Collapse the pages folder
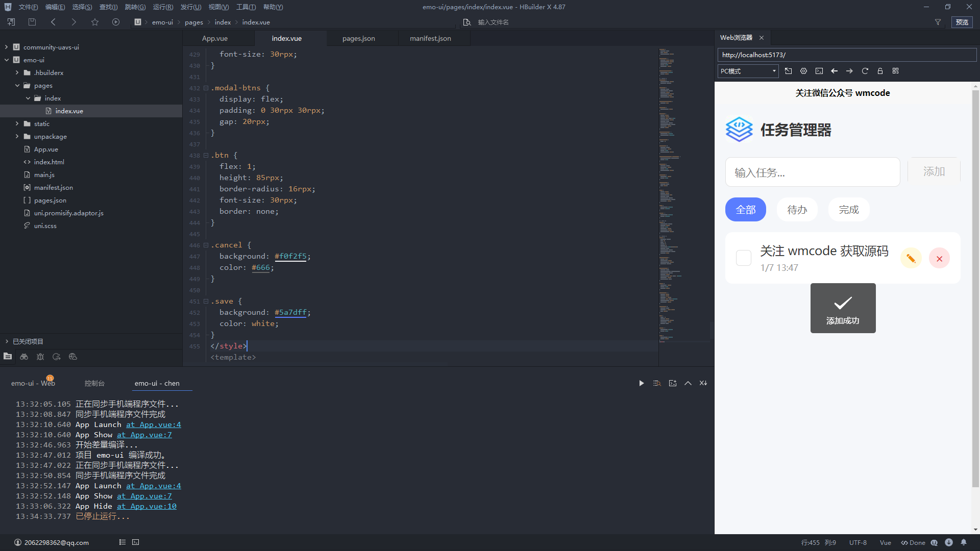This screenshot has width=980, height=551. [17, 85]
